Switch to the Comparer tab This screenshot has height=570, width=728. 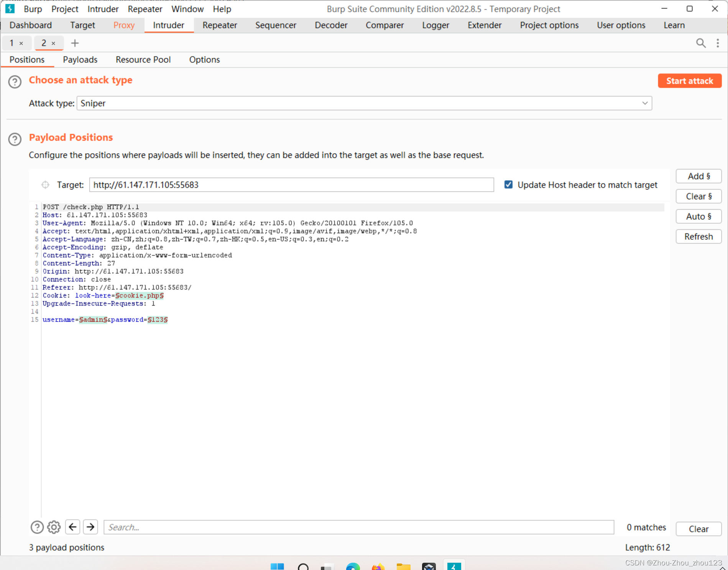click(x=385, y=25)
